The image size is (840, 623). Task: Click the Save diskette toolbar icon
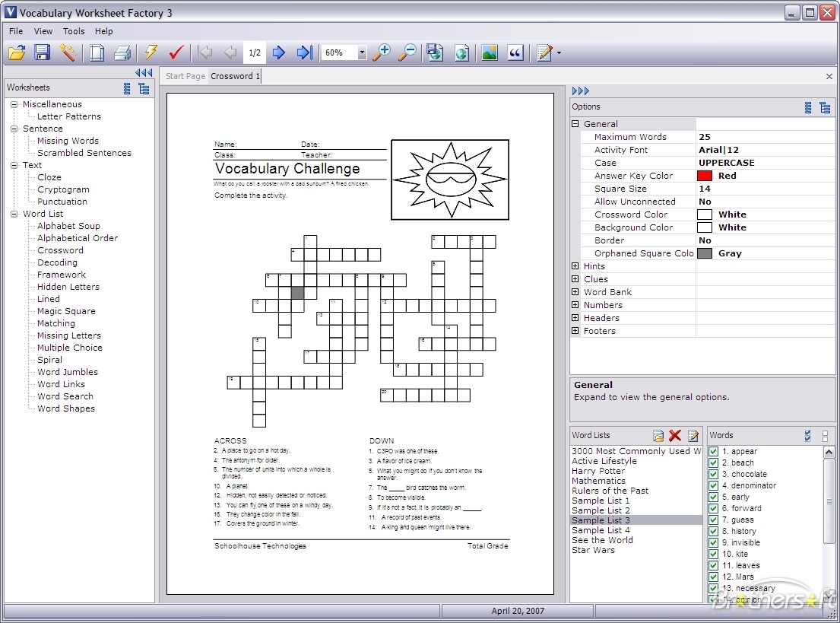[42, 52]
